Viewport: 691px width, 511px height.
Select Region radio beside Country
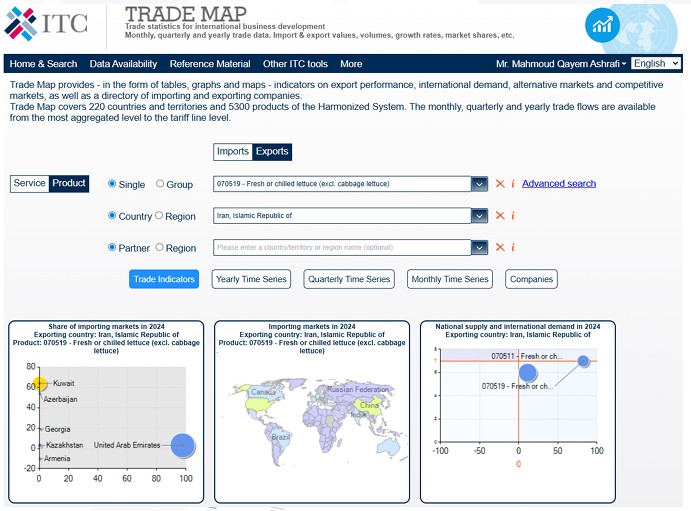(159, 215)
